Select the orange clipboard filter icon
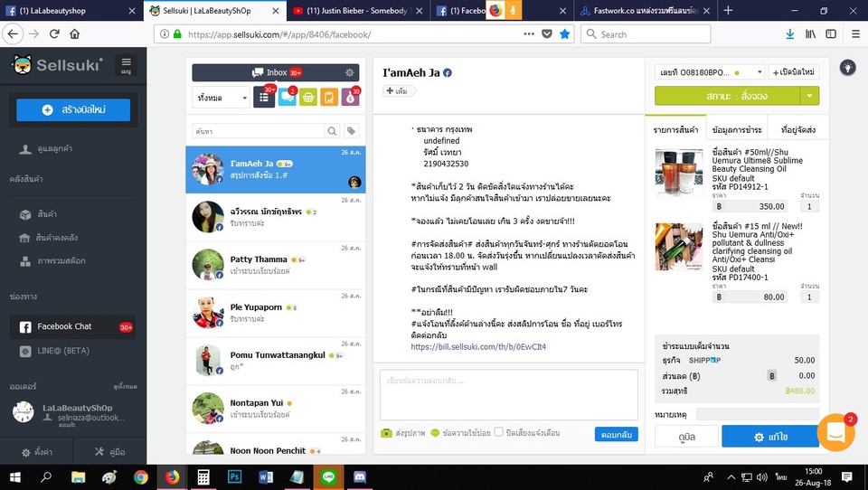 pos(329,97)
